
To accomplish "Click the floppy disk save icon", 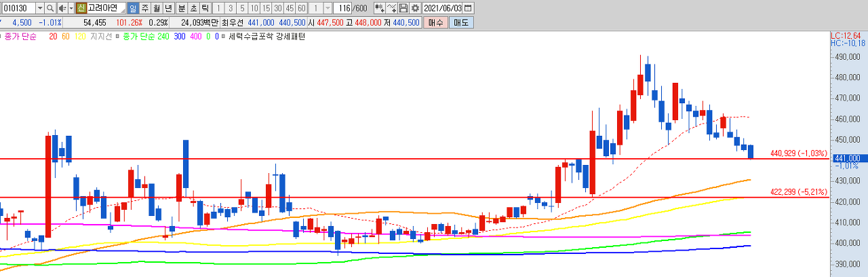I will [403, 8].
